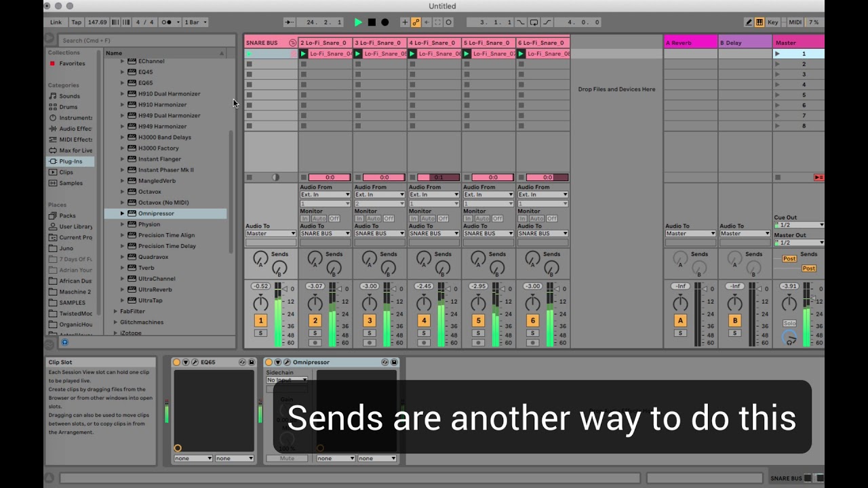Expand the FabFilter folder

(x=115, y=311)
